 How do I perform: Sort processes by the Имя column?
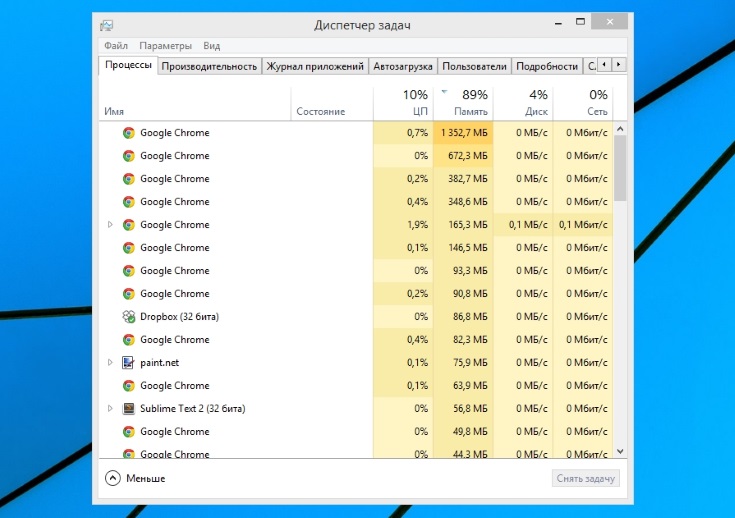(x=195, y=104)
